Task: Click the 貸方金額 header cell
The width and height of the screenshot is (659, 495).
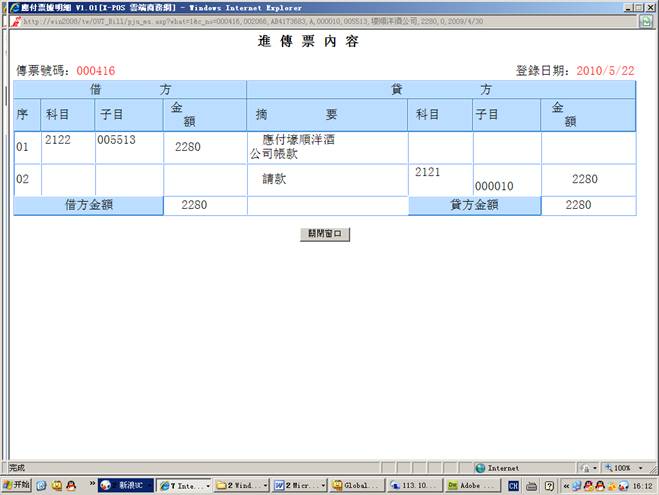Action: tap(475, 205)
